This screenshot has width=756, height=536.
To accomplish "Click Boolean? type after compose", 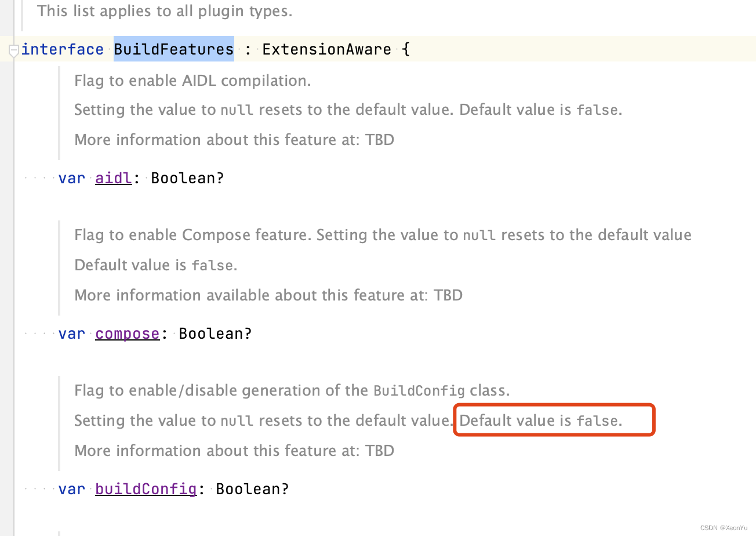I will [x=215, y=334].
